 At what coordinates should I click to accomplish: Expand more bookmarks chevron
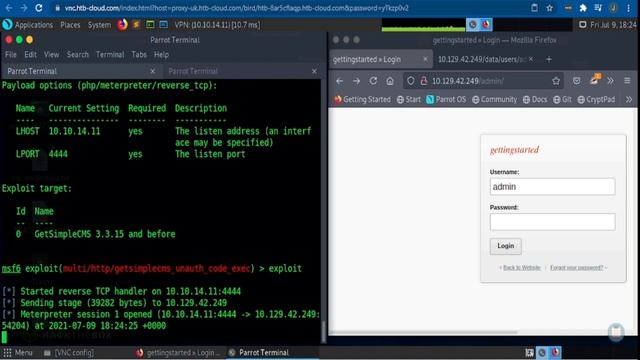click(629, 100)
